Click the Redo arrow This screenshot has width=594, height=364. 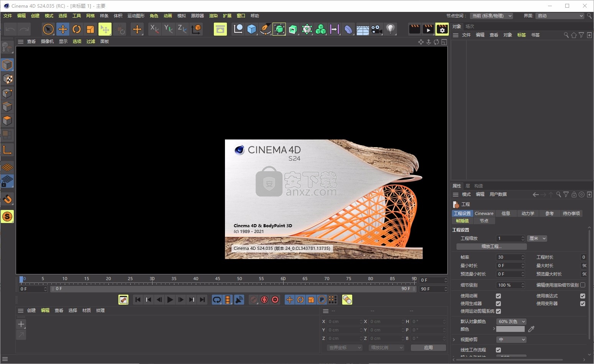click(24, 29)
